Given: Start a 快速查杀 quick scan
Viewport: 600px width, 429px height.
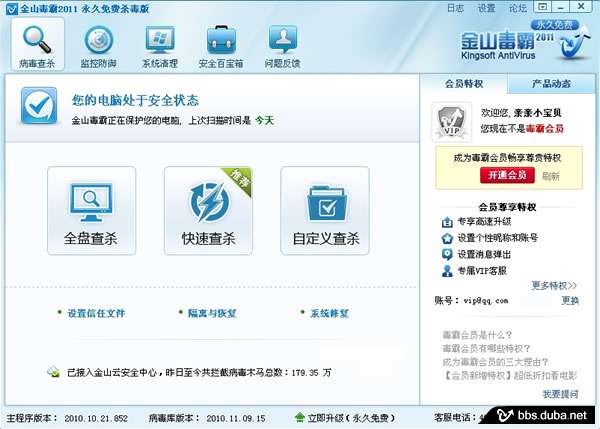Looking at the screenshot, I should [208, 211].
